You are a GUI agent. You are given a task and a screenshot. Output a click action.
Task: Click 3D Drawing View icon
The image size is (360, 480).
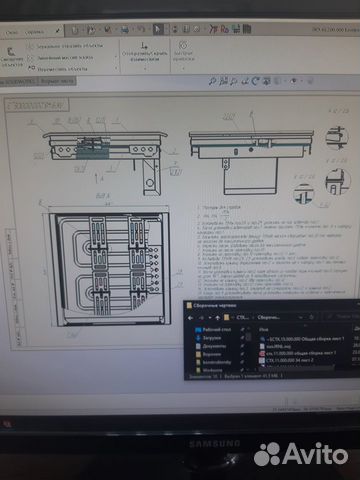click(266, 81)
